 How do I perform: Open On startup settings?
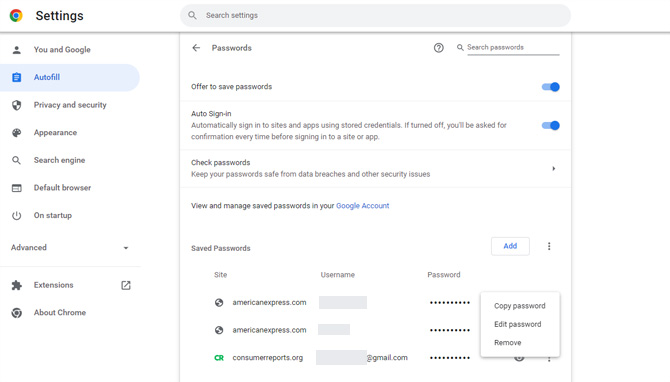[x=53, y=215]
